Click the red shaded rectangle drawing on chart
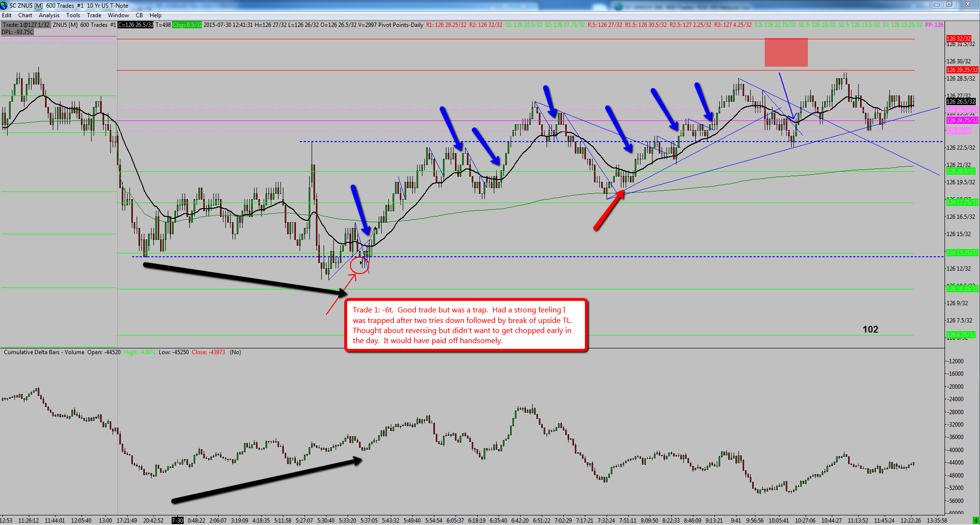The width and height of the screenshot is (980, 525). pyautogui.click(x=786, y=52)
